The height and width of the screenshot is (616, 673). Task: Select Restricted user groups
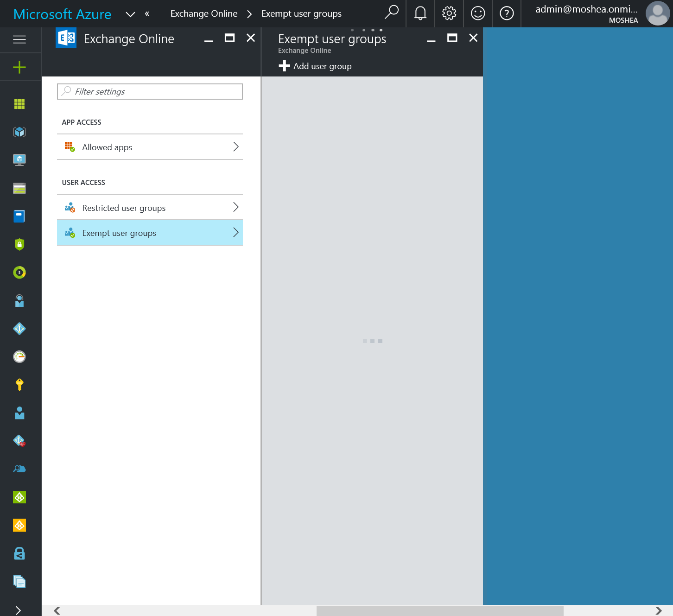click(150, 208)
